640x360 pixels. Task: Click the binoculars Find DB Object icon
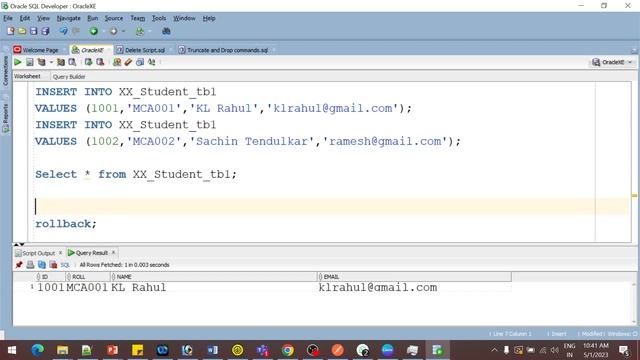point(166,31)
